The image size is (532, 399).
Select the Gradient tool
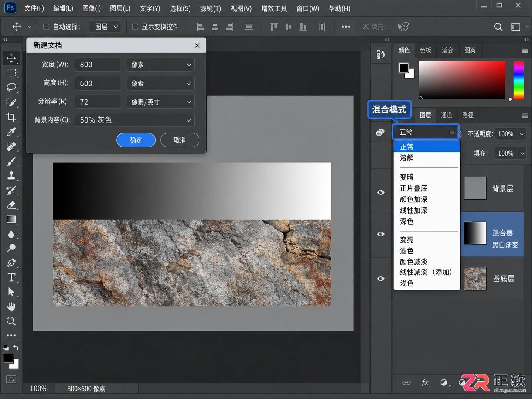point(11,219)
